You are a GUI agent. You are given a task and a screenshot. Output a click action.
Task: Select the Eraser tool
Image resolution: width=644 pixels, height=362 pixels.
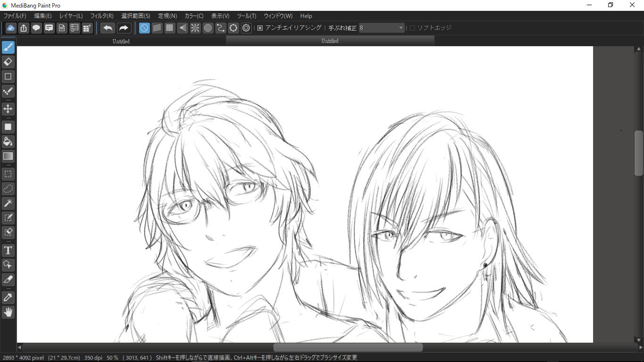(8, 62)
